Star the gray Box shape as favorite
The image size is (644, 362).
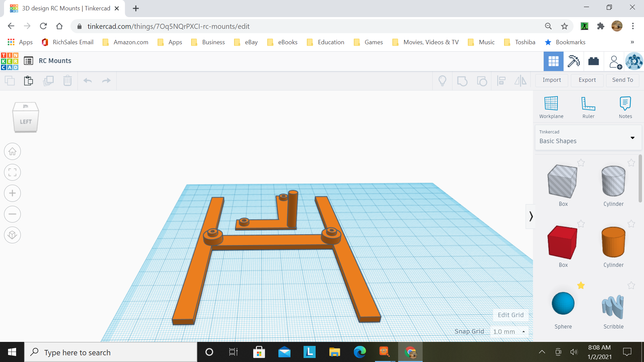pyautogui.click(x=581, y=163)
